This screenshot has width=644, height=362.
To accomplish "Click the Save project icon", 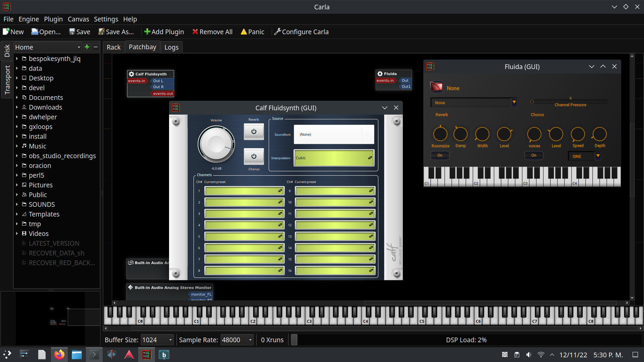I will 72,32.
